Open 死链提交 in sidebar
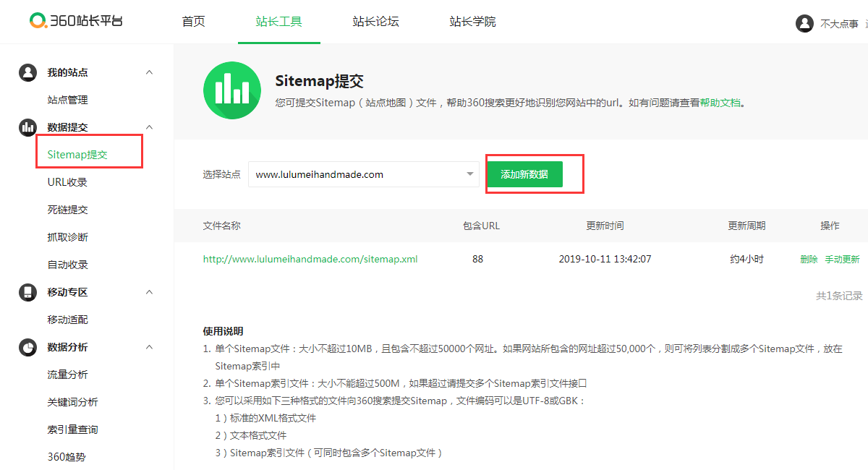The height and width of the screenshot is (470, 868). point(67,210)
